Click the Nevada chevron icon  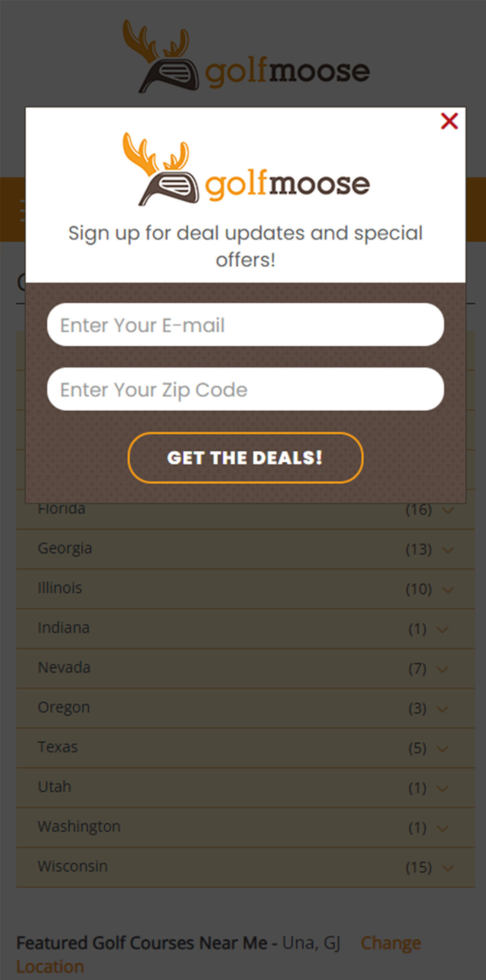[x=443, y=669]
